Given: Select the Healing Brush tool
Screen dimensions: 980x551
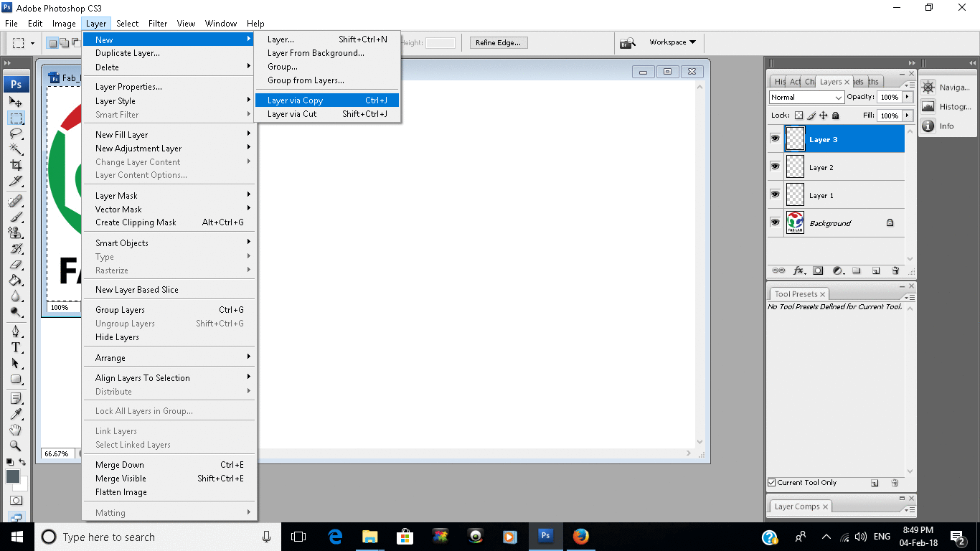Looking at the screenshot, I should click(16, 201).
